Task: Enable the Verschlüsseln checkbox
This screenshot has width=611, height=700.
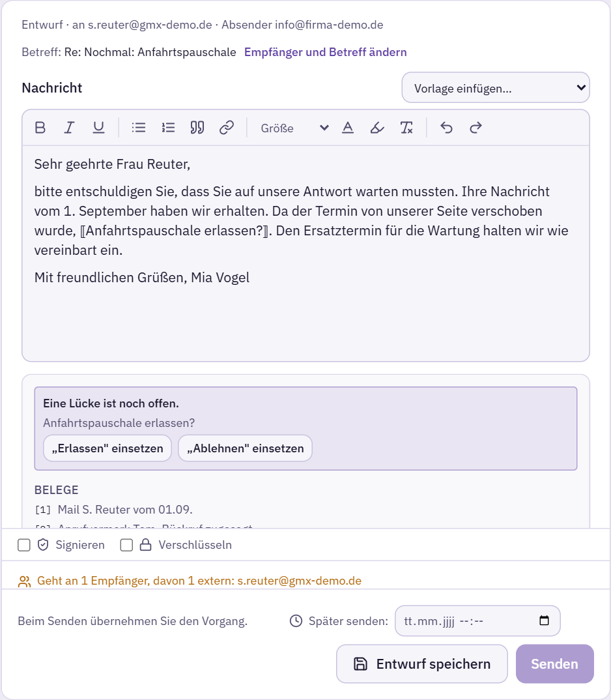Action: point(127,545)
